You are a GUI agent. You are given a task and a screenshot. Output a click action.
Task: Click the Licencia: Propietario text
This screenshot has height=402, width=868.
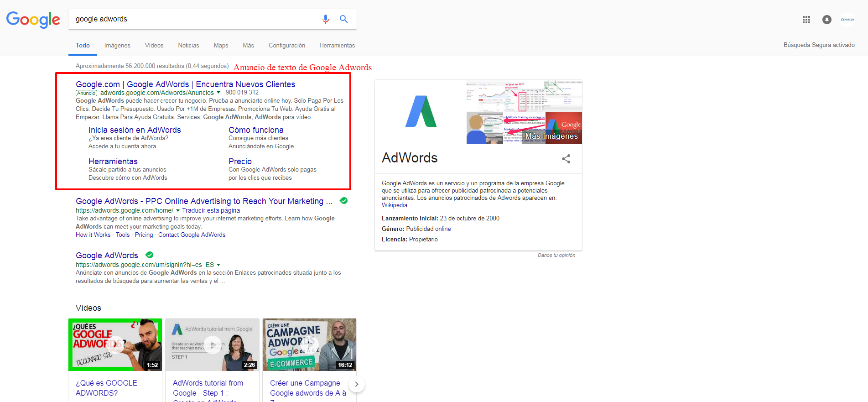point(410,239)
